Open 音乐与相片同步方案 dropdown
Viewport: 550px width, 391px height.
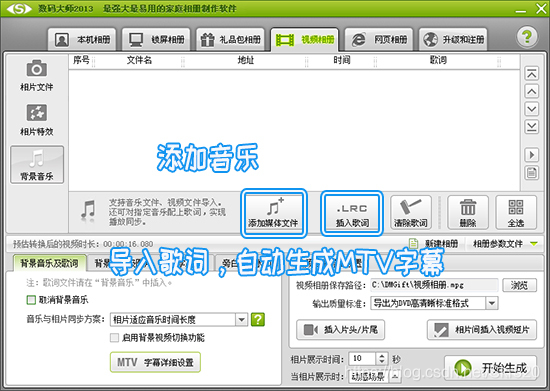tap(179, 319)
